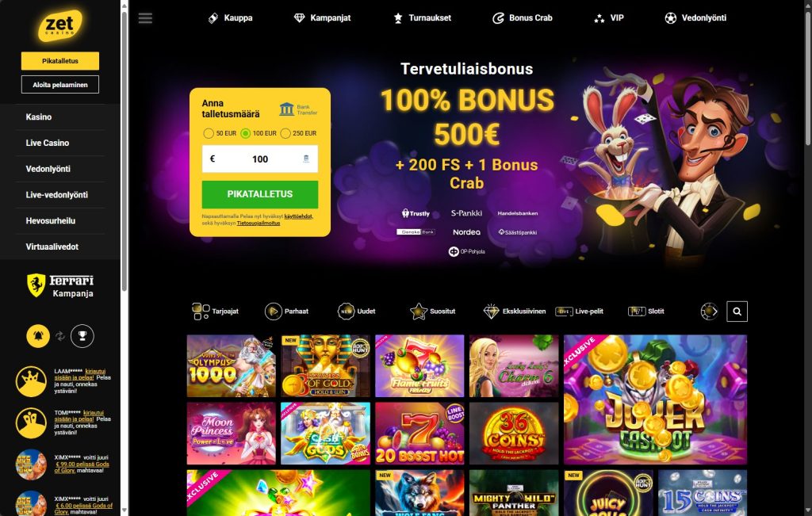This screenshot has width=812, height=516.
Task: Click the deposit amount input field
Action: (260, 159)
